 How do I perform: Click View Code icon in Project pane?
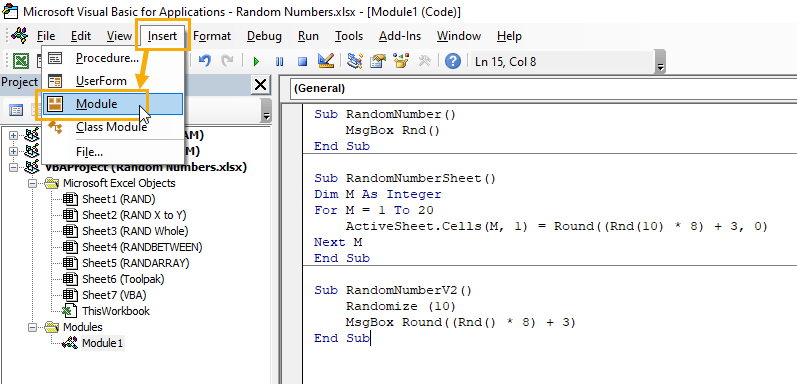click(16, 109)
